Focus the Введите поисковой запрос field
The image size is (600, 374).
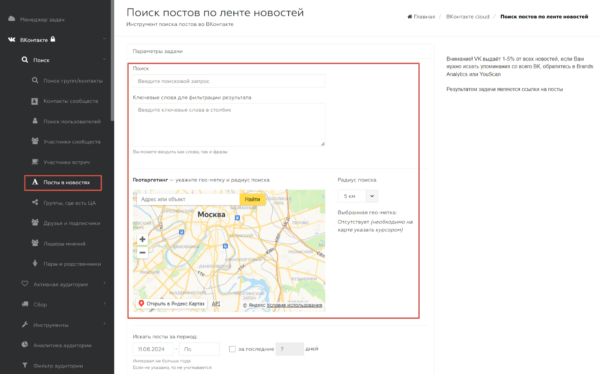point(229,81)
